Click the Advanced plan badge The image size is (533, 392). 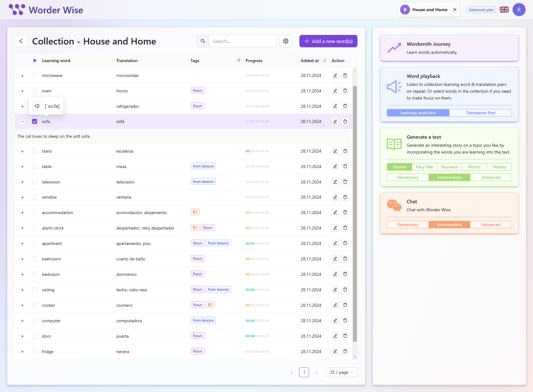pos(481,10)
